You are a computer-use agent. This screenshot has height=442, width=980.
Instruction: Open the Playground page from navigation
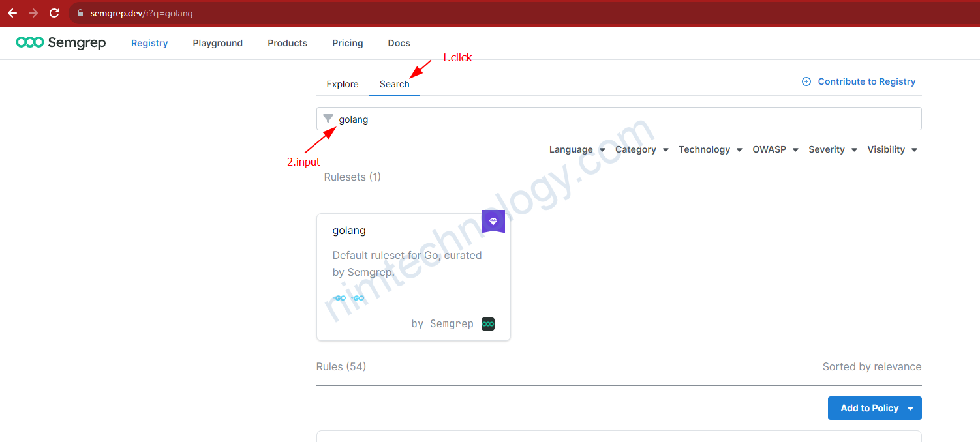[x=217, y=43]
